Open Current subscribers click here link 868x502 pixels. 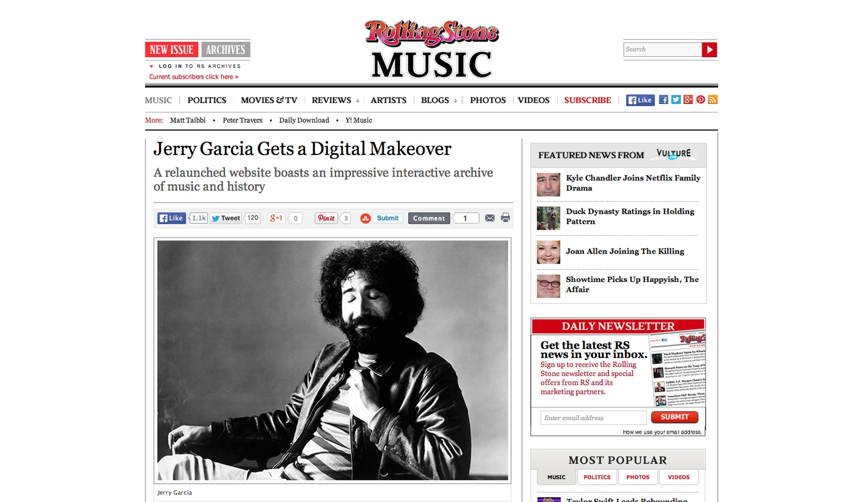click(194, 77)
